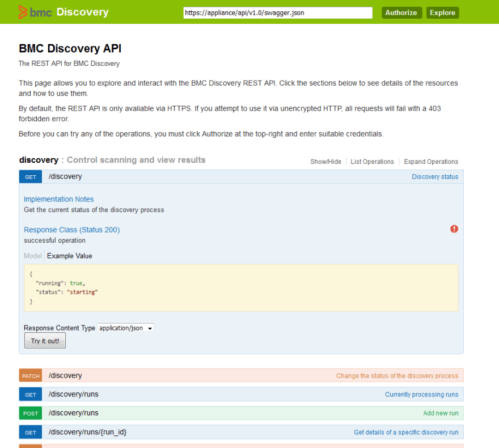Click Change the status of the discovery process
The height and width of the screenshot is (448, 499).
[x=397, y=376]
